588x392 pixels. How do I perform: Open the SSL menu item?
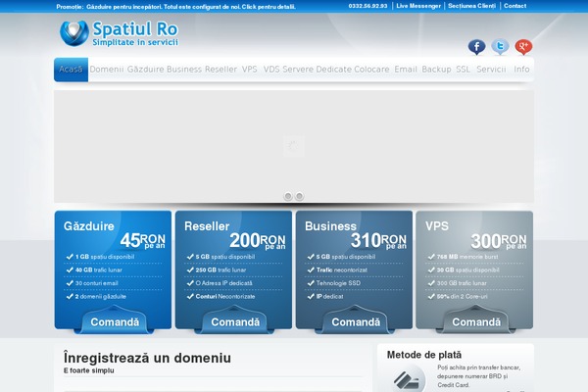pyautogui.click(x=463, y=70)
